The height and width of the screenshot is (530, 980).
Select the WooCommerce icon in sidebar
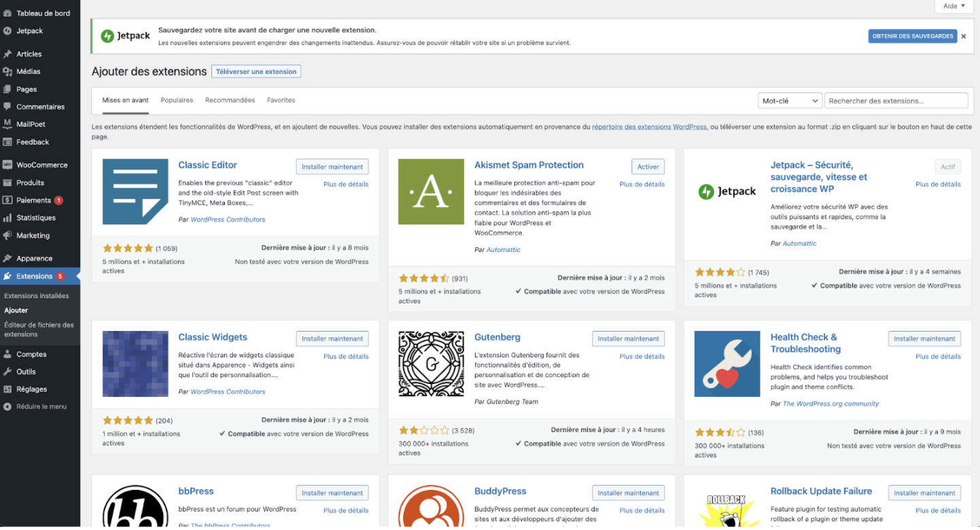7,165
